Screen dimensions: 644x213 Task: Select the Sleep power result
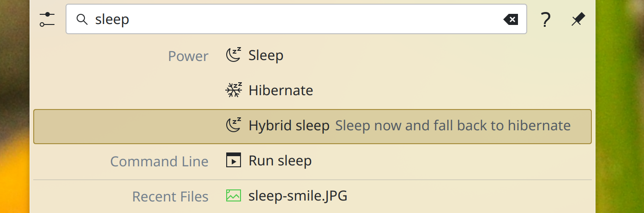coord(266,55)
